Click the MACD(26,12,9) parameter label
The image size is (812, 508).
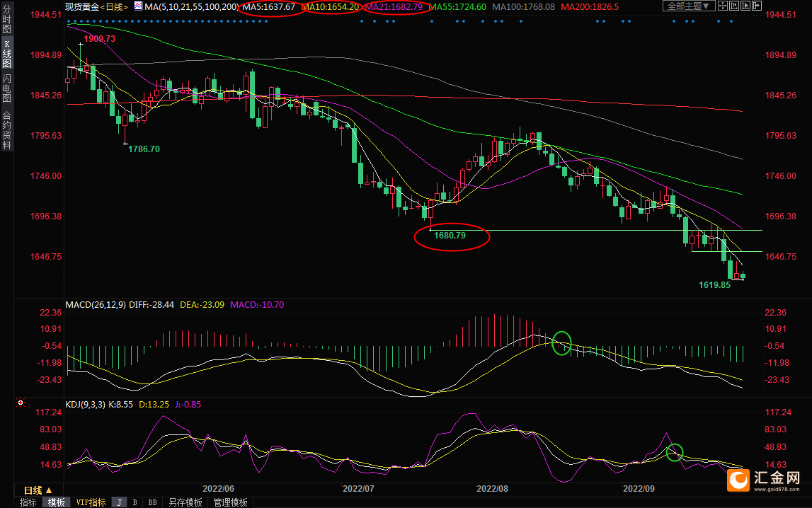(x=96, y=305)
